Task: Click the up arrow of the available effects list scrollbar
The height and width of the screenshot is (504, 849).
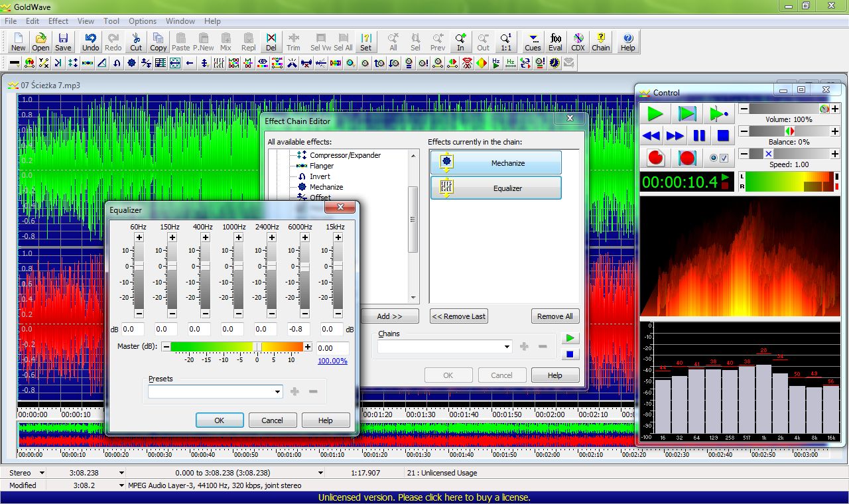Action: (x=413, y=155)
